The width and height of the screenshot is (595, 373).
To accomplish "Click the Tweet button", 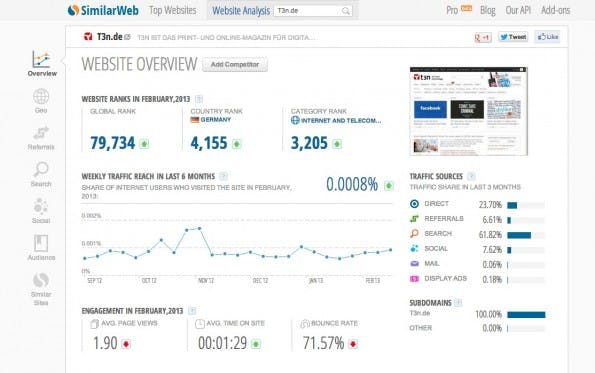I will tap(513, 37).
